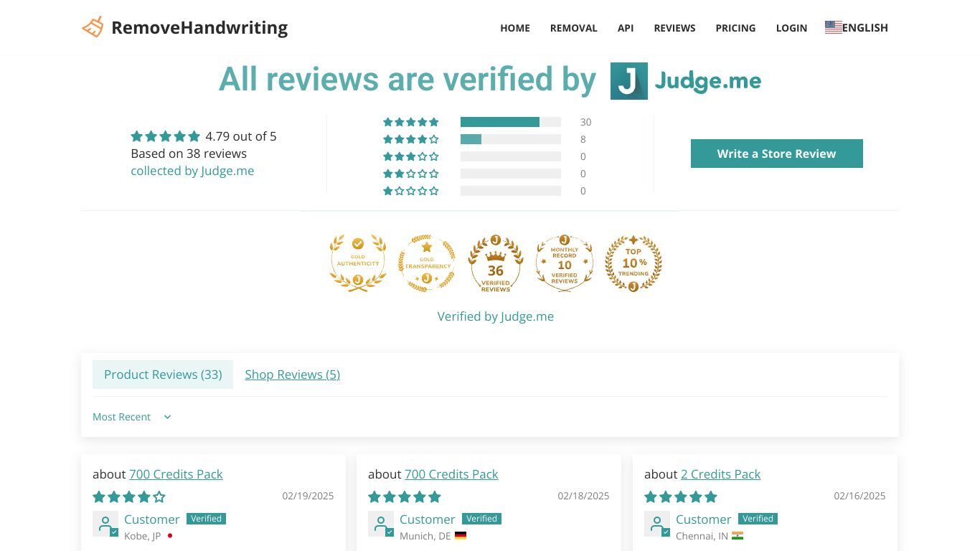Click the 8 count beside four stars

point(583,139)
